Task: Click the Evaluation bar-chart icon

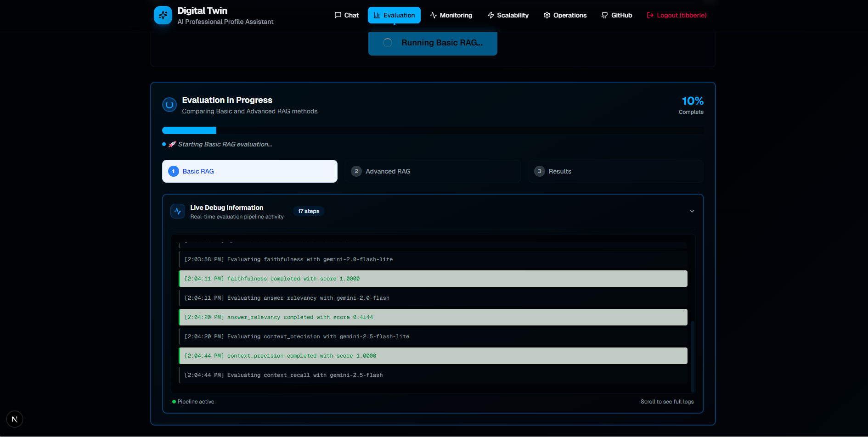Action: 377,15
